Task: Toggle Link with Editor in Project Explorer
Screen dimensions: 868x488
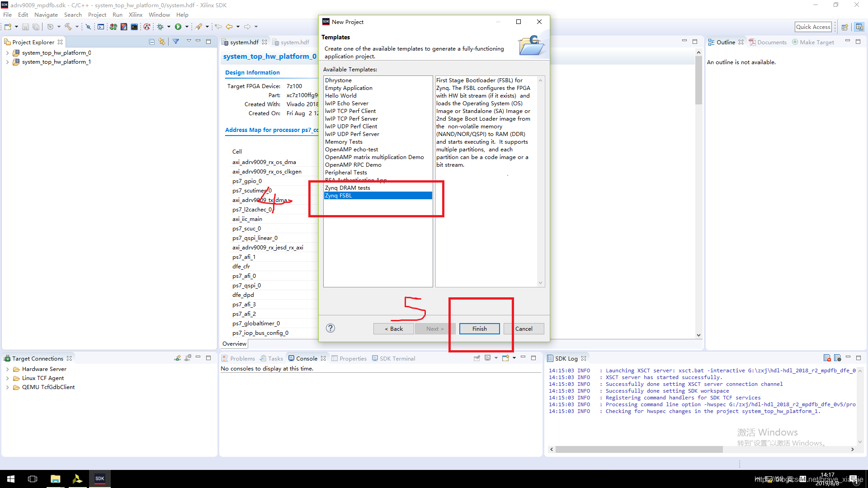Action: tap(162, 42)
